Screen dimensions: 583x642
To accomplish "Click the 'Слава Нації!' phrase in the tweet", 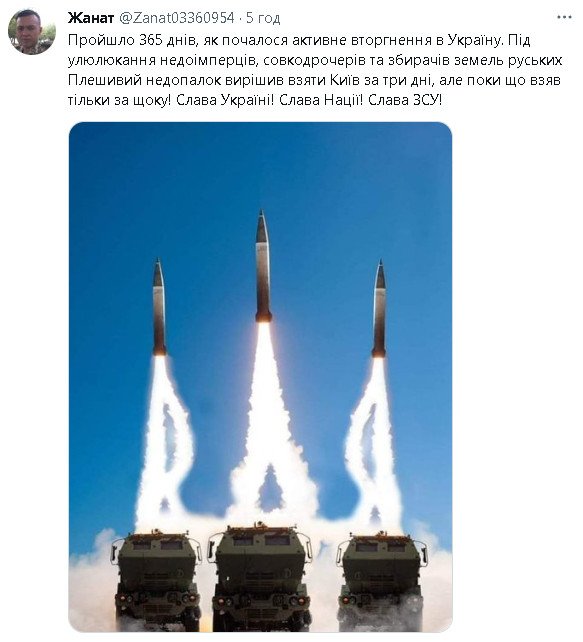I will tap(321, 100).
